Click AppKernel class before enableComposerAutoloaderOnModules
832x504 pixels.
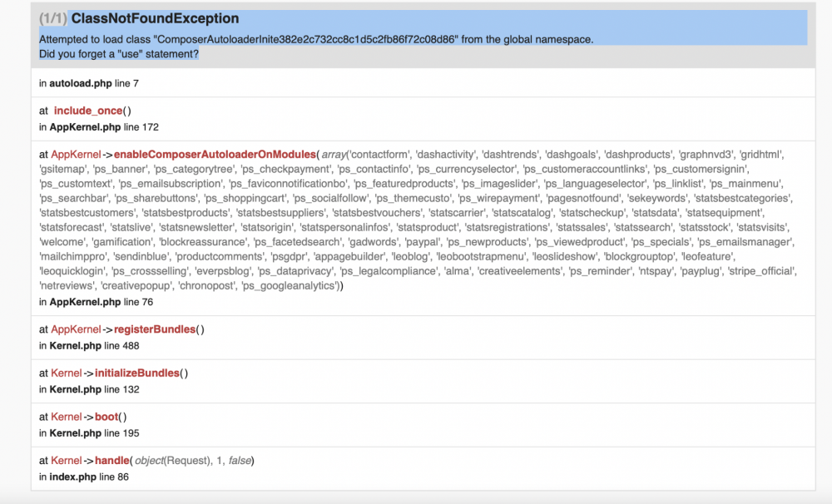point(76,155)
